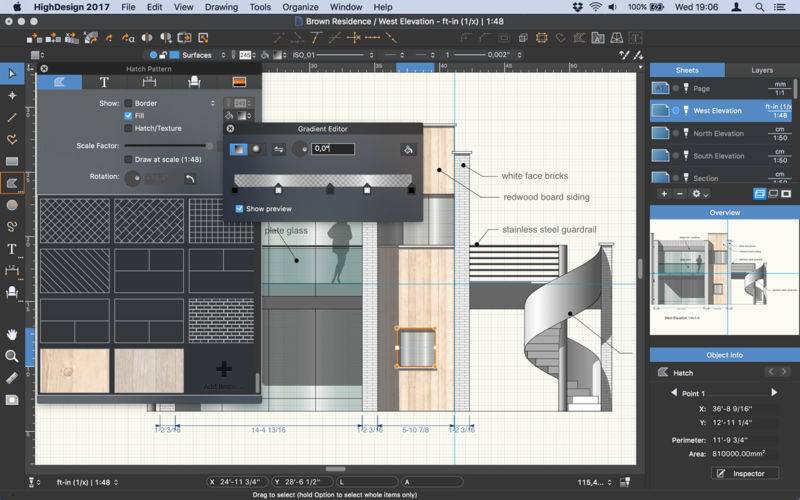The image size is (800, 500).
Task: Open Spotlight search in the menu bar
Action: [760, 7]
